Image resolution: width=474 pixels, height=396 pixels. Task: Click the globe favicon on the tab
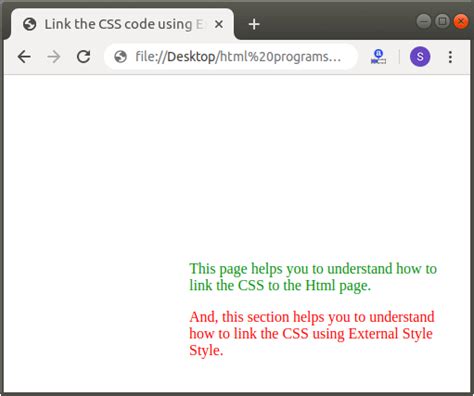point(30,24)
